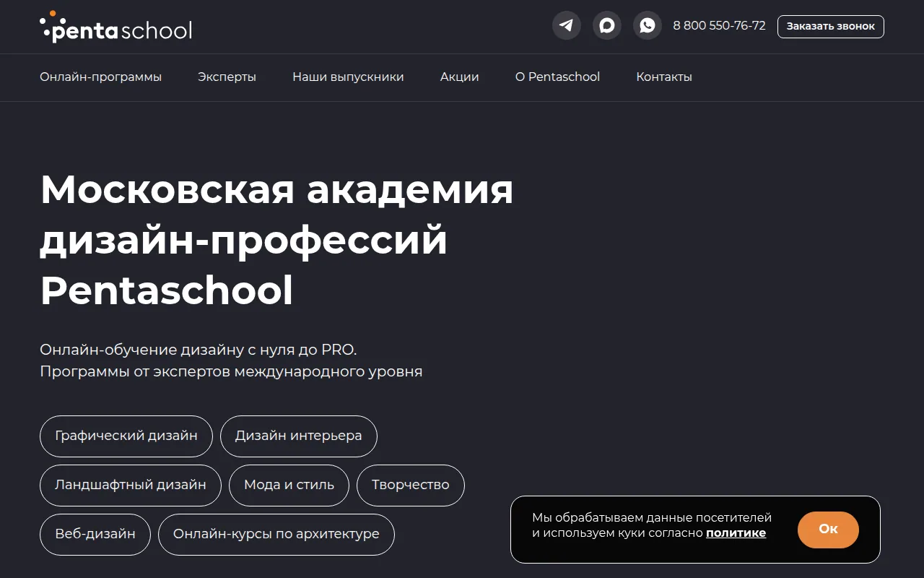The image size is (924, 578).
Task: Open the Telegram messenger icon
Action: (x=567, y=26)
